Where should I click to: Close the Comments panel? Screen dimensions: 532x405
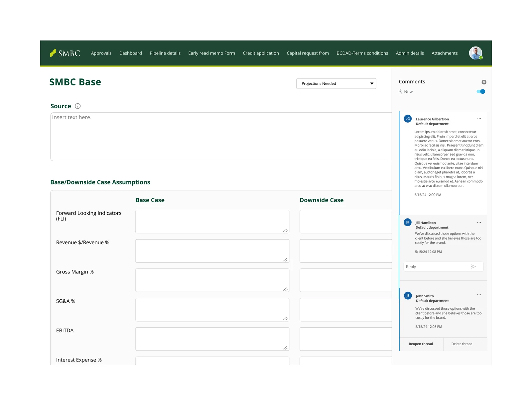click(x=484, y=82)
